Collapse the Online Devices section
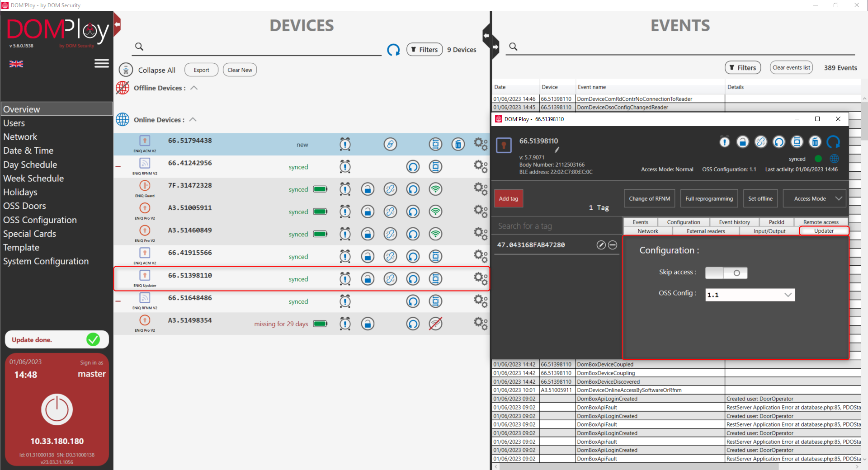 (x=193, y=119)
